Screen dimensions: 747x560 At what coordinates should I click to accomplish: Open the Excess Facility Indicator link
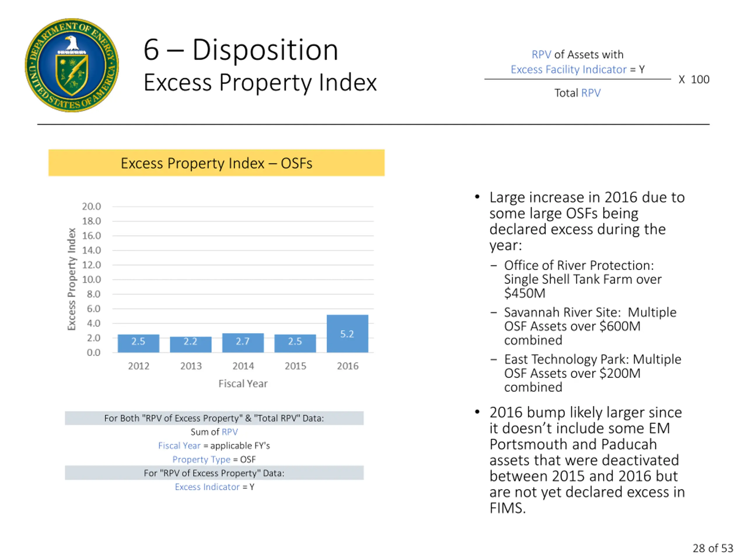click(568, 69)
